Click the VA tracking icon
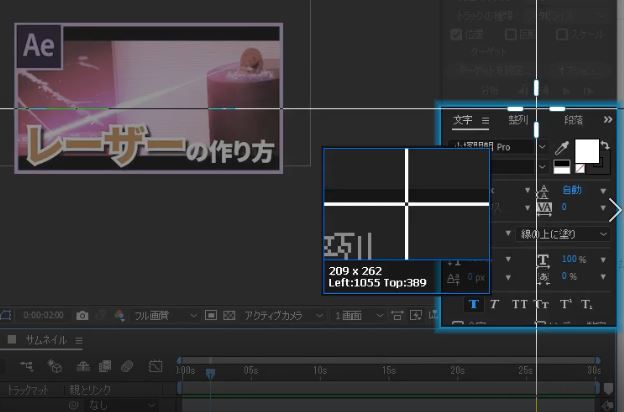The height and width of the screenshot is (412, 624). [x=544, y=208]
